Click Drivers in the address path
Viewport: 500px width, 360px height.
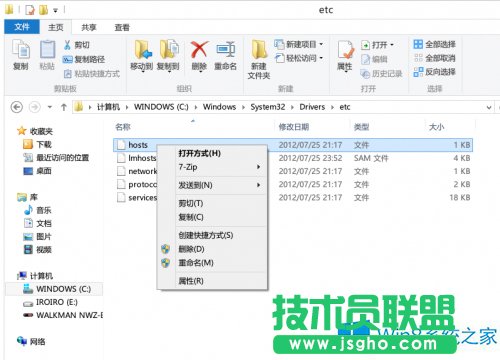(x=312, y=107)
